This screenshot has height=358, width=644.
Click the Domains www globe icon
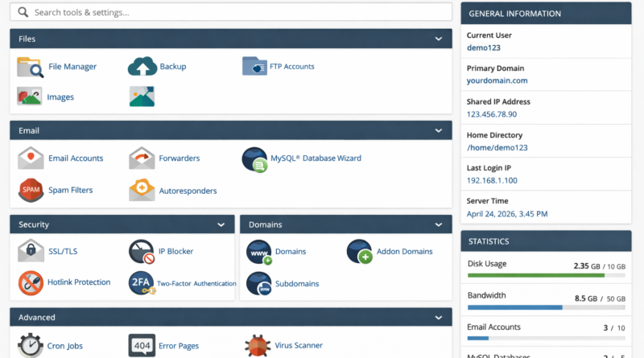pos(259,252)
